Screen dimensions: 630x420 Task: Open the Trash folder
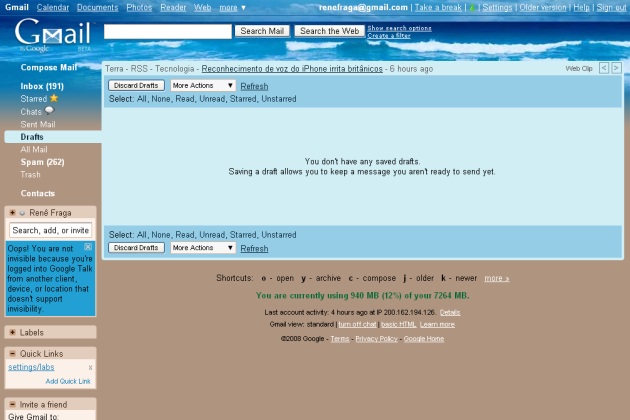[x=31, y=174]
